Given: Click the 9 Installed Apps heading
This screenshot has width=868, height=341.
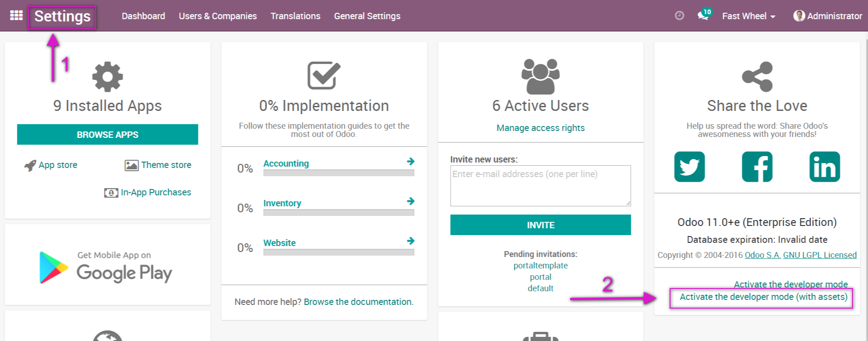Looking at the screenshot, I should (108, 106).
